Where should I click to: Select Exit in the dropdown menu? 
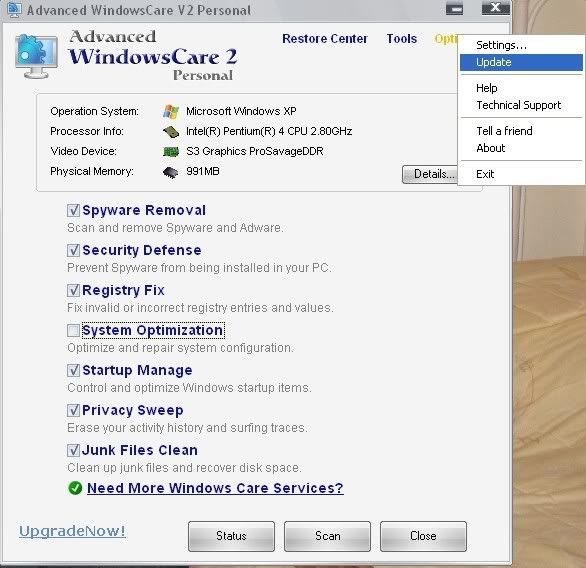[521, 174]
